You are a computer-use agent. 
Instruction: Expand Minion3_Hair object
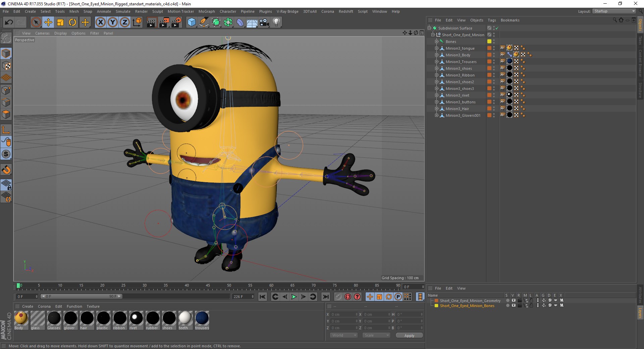(437, 109)
